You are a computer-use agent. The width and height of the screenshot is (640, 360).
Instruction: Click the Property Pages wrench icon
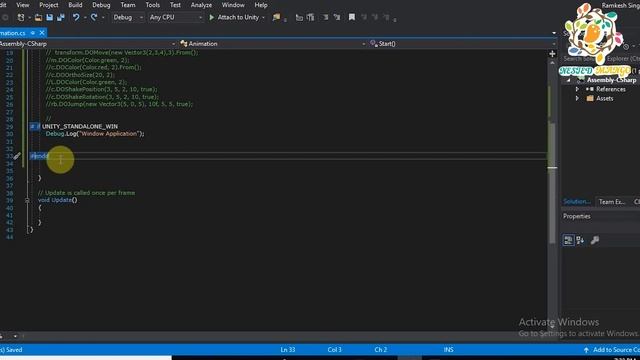pos(595,240)
